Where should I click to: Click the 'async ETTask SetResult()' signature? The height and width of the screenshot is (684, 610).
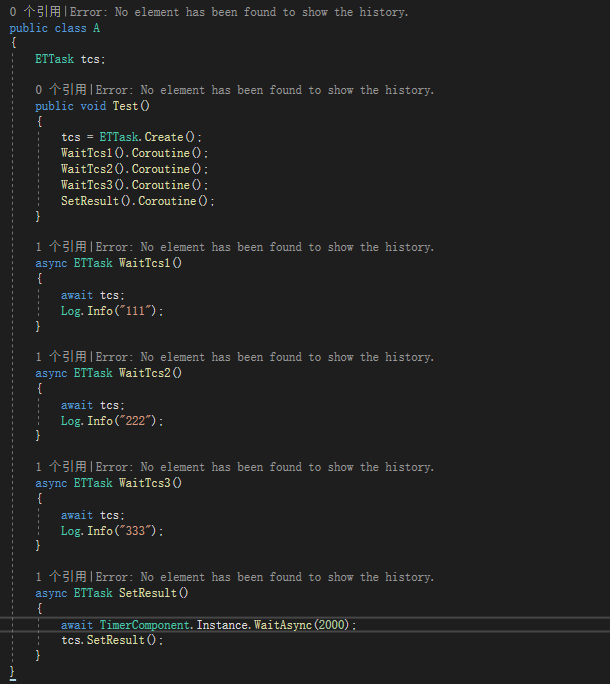112,593
